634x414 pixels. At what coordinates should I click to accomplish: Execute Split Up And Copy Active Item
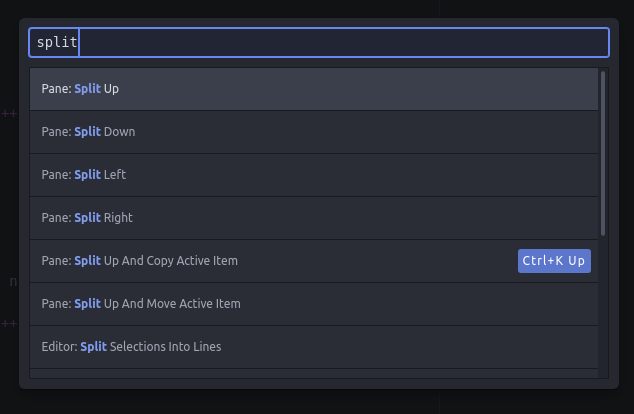(140, 261)
